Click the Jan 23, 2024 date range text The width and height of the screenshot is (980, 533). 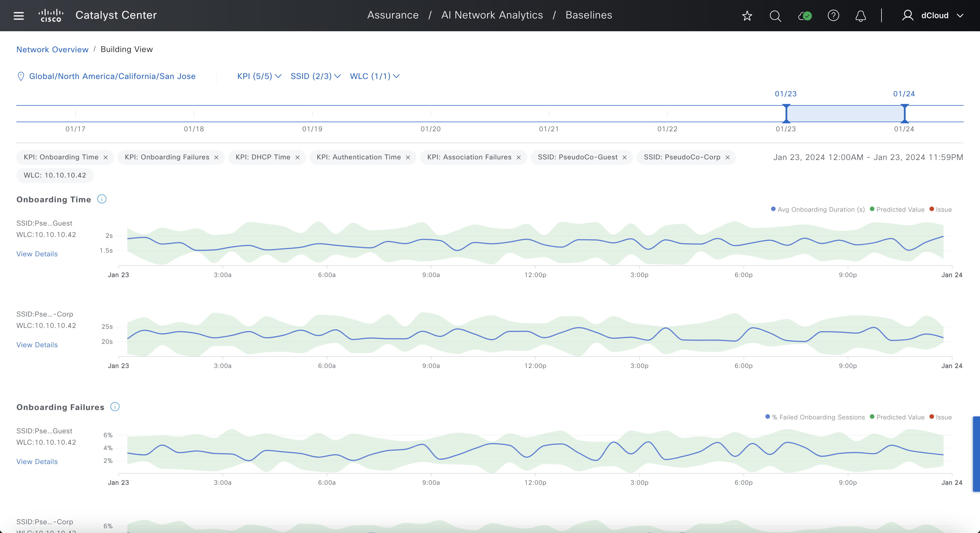coord(868,157)
